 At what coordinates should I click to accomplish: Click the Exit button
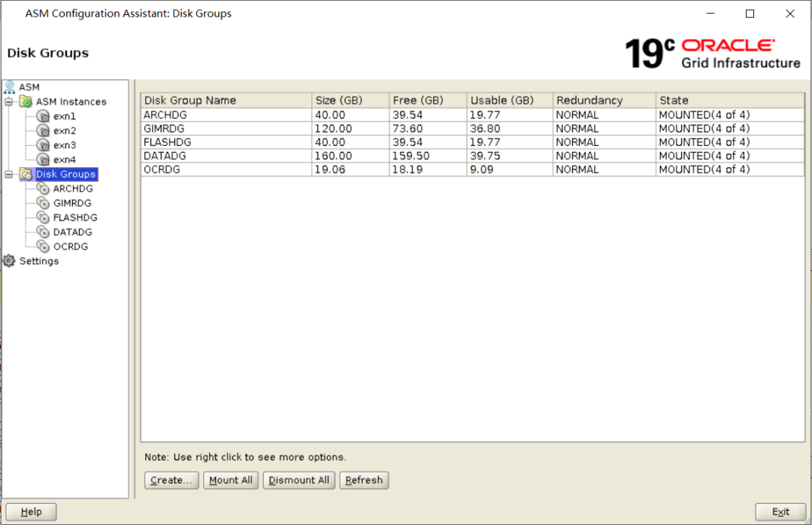[x=780, y=512]
